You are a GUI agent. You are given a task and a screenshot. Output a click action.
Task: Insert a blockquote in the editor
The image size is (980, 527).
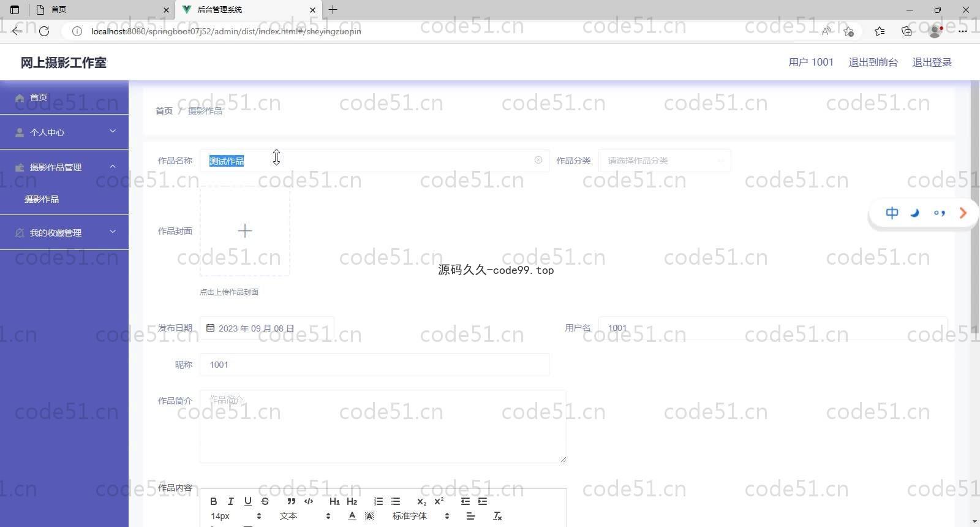pyautogui.click(x=292, y=501)
